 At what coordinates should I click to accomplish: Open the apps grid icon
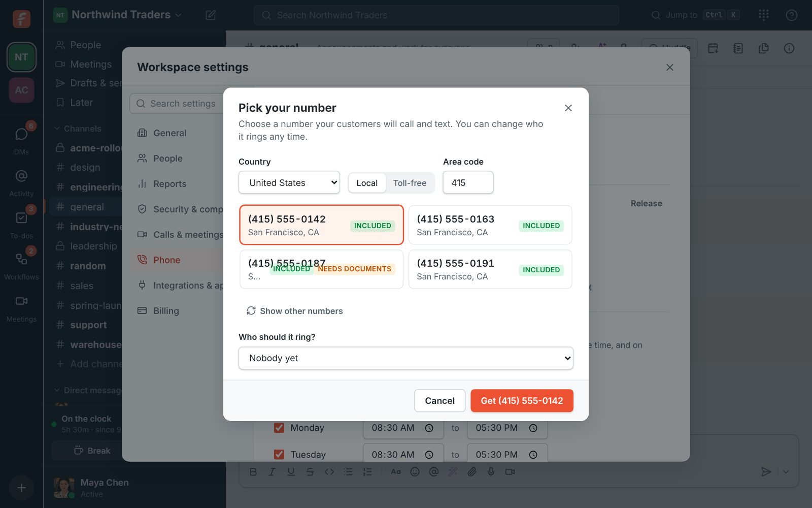pos(764,15)
